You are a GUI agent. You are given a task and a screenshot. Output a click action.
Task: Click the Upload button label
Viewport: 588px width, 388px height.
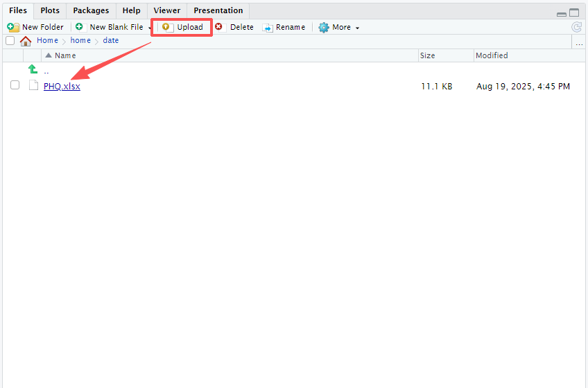190,27
